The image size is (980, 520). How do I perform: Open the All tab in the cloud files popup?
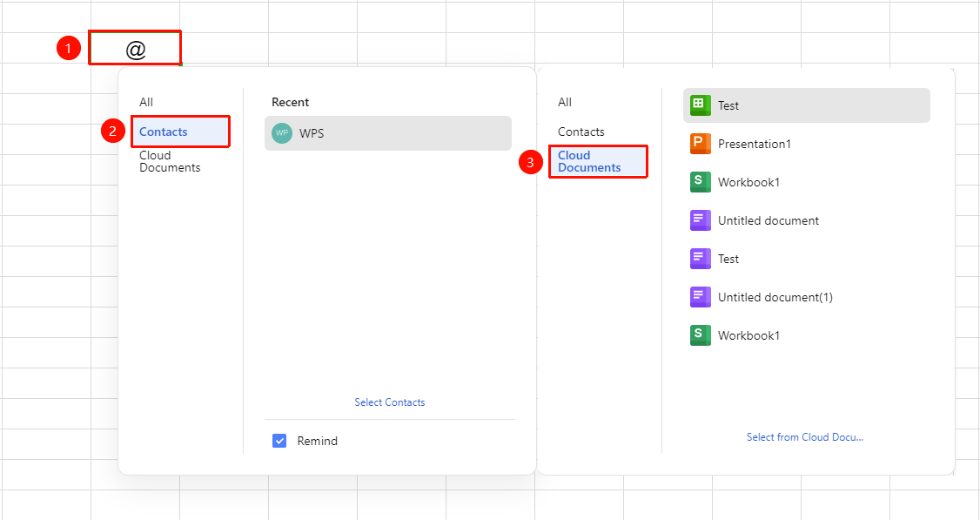pos(565,102)
